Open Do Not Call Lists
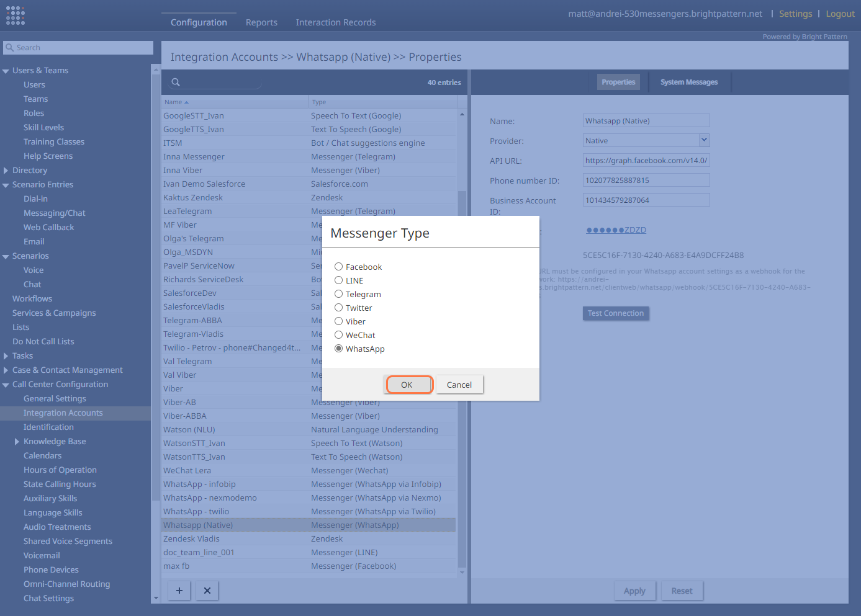 pyautogui.click(x=43, y=342)
